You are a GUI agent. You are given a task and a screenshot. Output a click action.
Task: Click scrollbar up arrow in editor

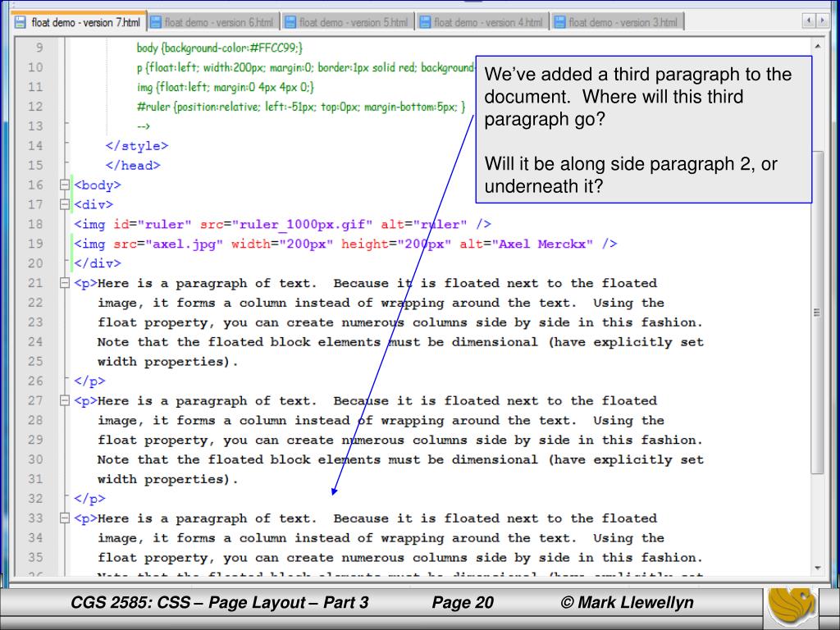coord(818,47)
